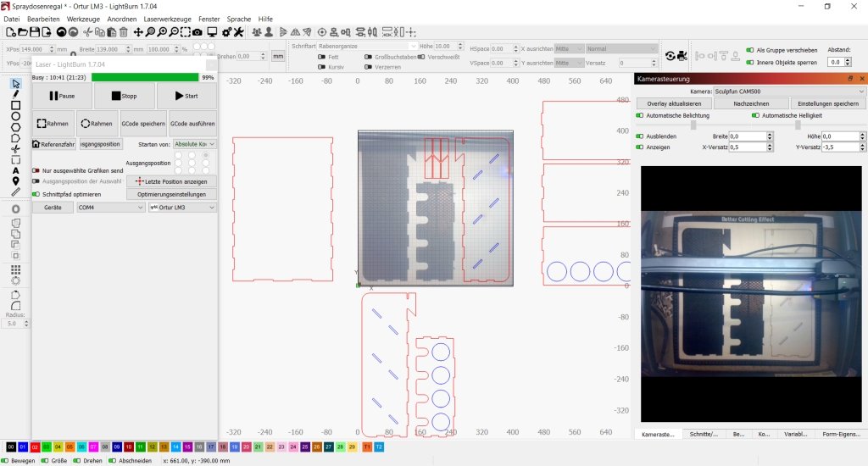Select the pen line drawing tool
This screenshot has height=466, width=868.
tap(16, 94)
